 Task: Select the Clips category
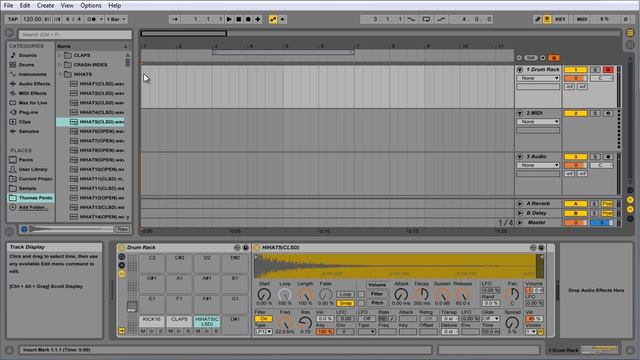[24, 122]
